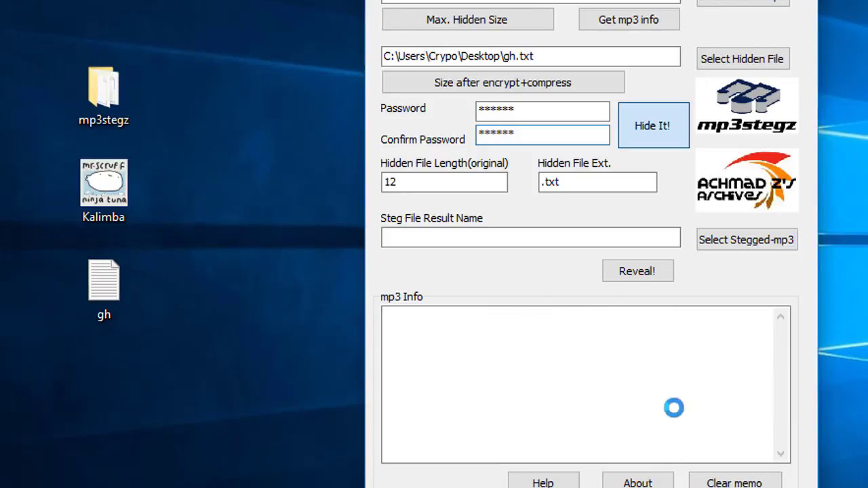Click the Clear memo button
The image size is (868, 488).
coord(734,481)
